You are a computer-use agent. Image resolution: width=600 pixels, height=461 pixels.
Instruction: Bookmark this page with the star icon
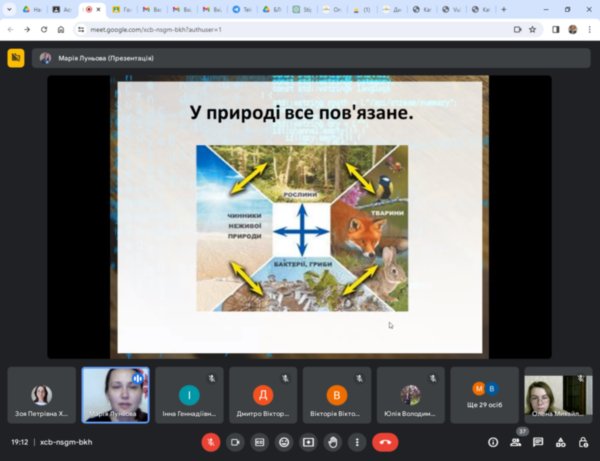coord(533,29)
